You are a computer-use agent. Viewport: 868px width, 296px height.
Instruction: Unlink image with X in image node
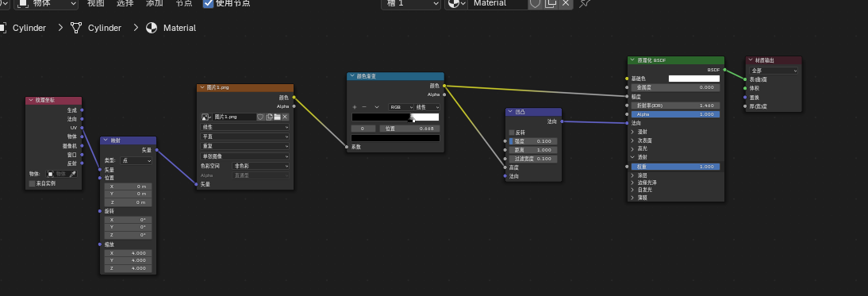pyautogui.click(x=285, y=117)
